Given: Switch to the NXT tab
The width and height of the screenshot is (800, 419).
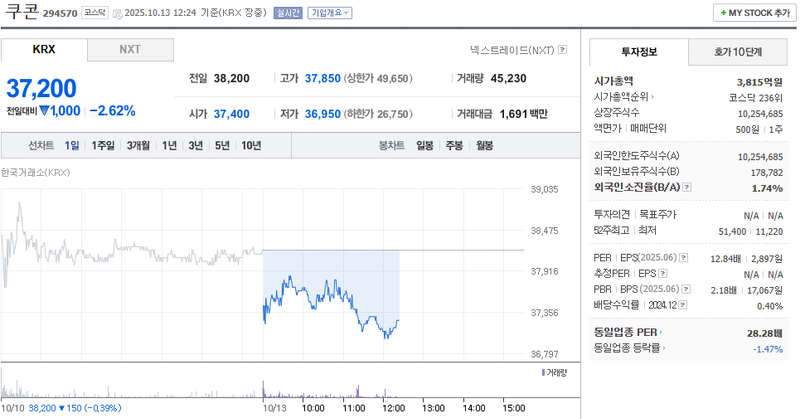Looking at the screenshot, I should pyautogui.click(x=130, y=49).
